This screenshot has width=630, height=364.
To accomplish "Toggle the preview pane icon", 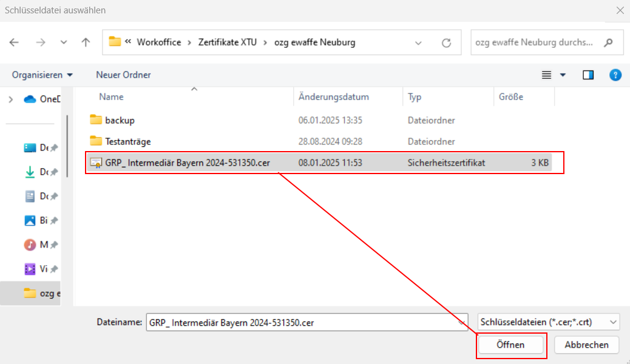I will coord(588,75).
